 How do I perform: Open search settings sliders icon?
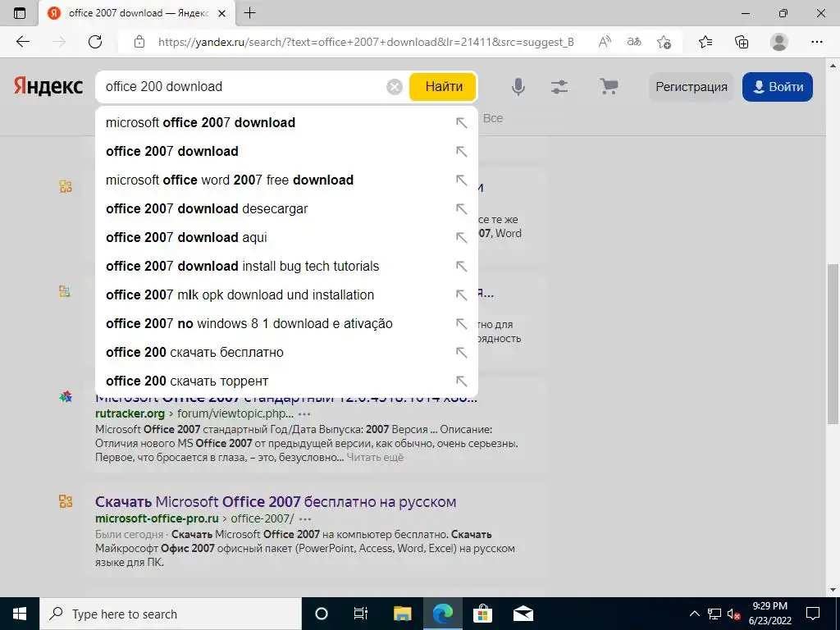tap(559, 87)
